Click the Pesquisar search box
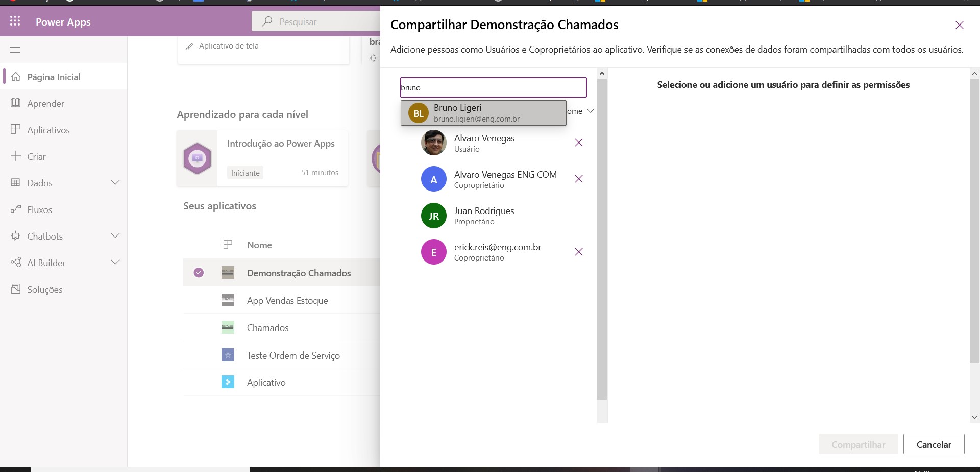This screenshot has width=980, height=472. click(x=316, y=21)
